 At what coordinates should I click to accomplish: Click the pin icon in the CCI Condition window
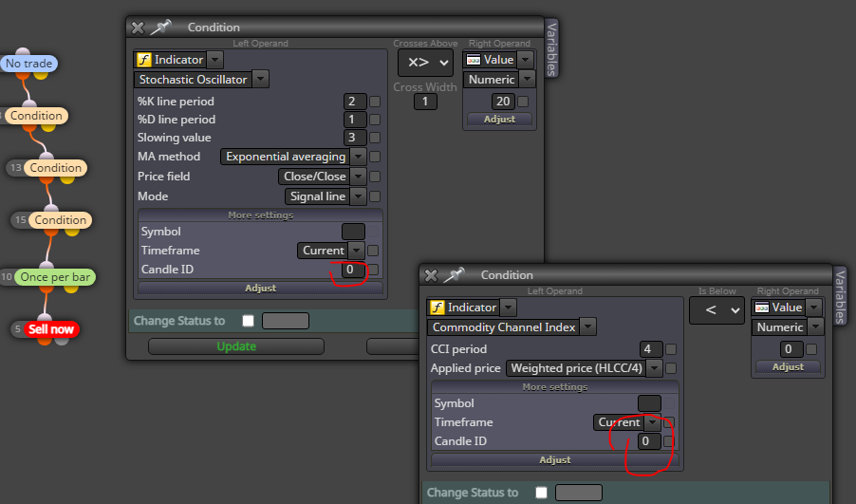point(454,274)
